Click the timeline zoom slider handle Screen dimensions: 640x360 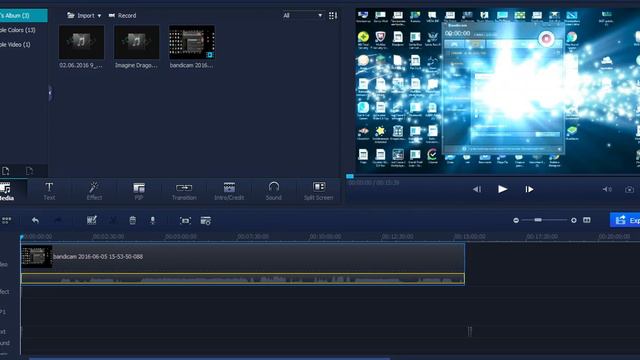[538, 220]
